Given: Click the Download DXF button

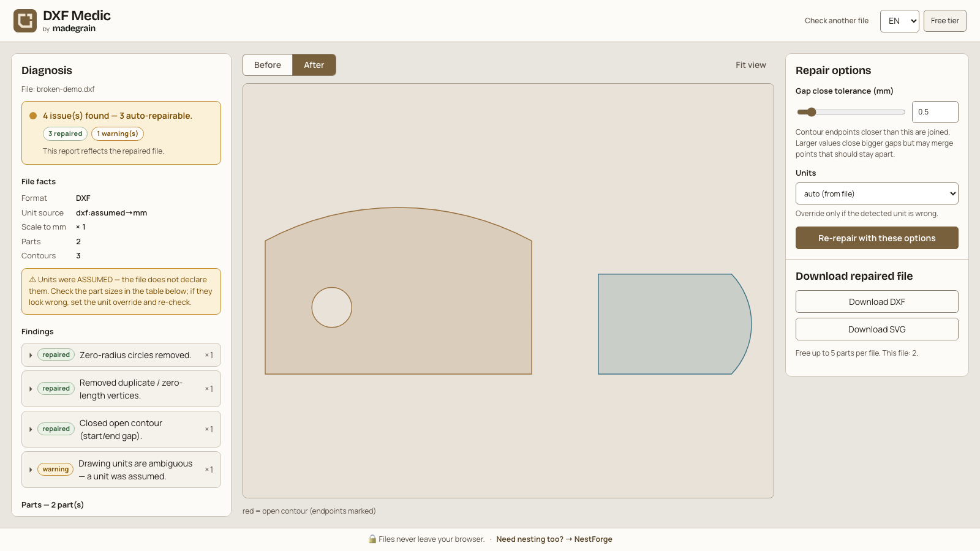Looking at the screenshot, I should click(877, 302).
